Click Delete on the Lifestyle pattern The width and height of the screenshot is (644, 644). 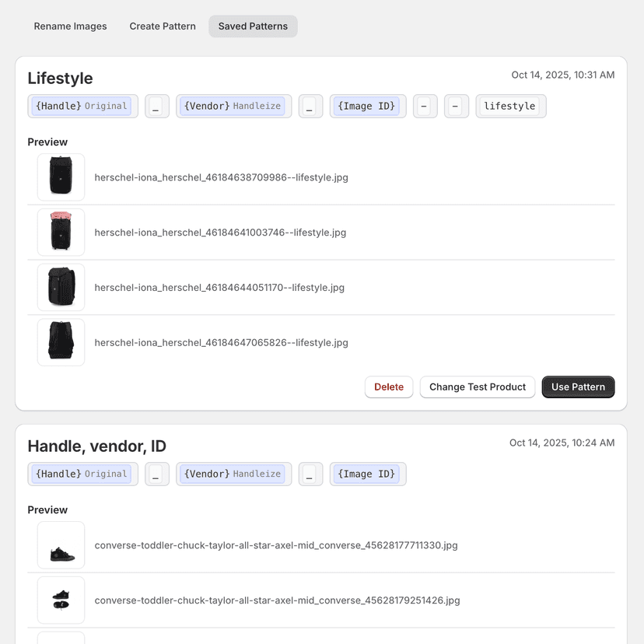tap(389, 387)
